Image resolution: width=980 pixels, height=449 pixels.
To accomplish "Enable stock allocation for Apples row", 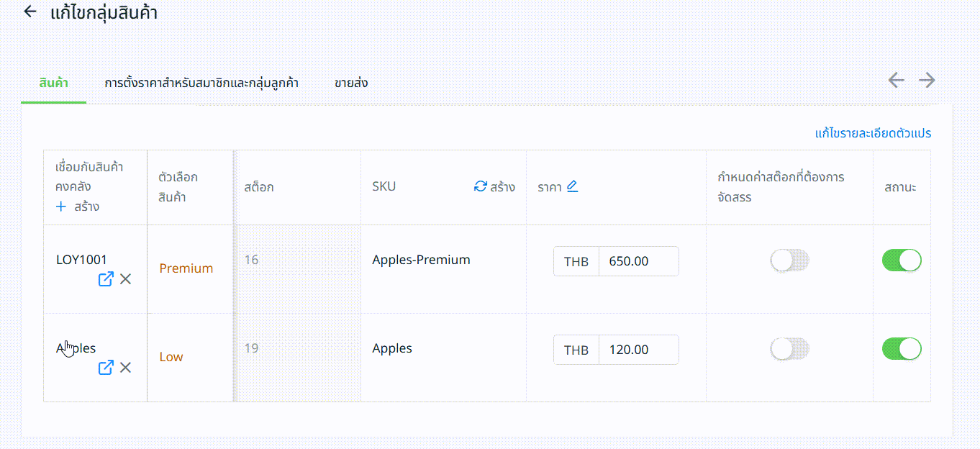I will point(789,349).
